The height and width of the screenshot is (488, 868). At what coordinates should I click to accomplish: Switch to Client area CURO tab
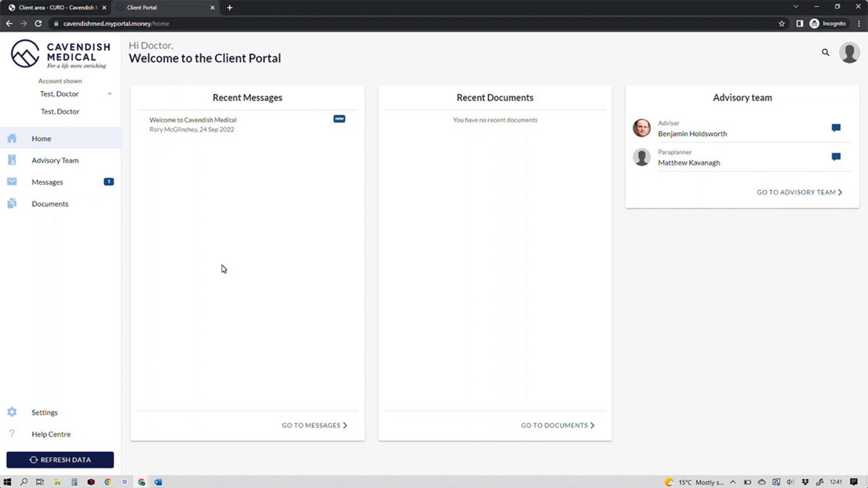pyautogui.click(x=55, y=8)
